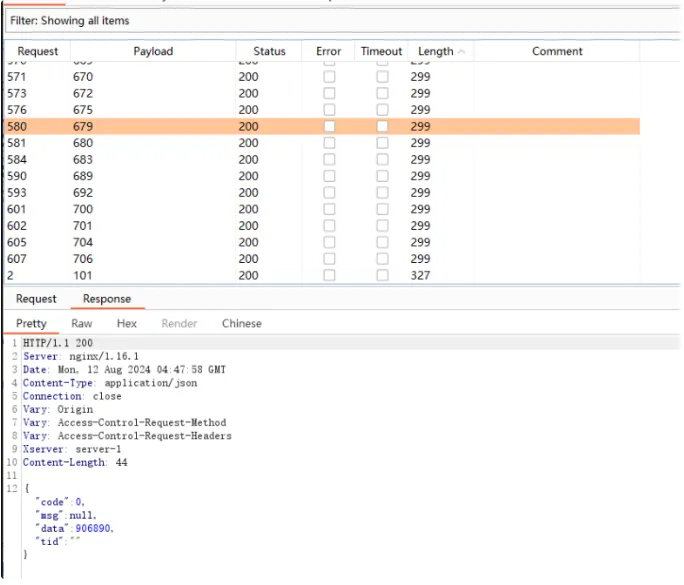Select request row 605 with payload 704
Image resolution: width=684 pixels, height=585 pixels.
[322, 243]
